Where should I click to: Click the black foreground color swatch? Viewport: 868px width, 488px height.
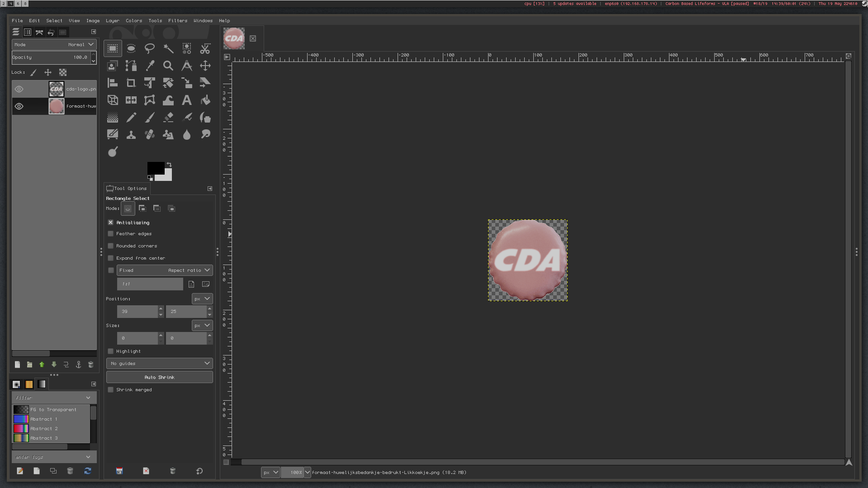pos(155,168)
